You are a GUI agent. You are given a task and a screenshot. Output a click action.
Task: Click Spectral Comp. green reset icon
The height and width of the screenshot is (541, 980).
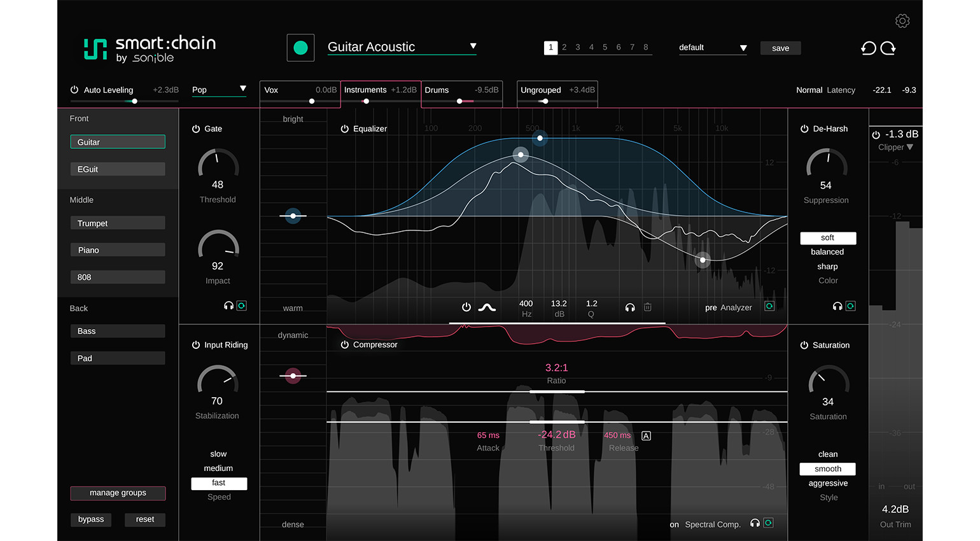click(768, 523)
